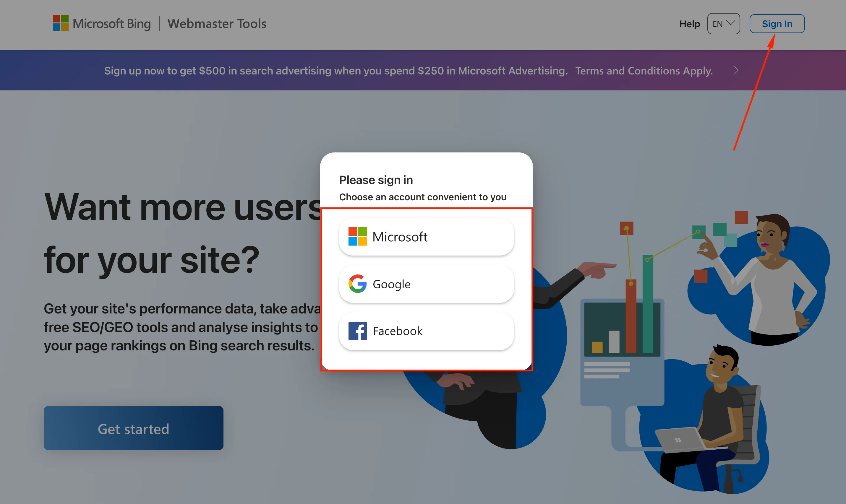Click the 'Please sign in' heading
Screen dimensions: 846x504
[376, 180]
